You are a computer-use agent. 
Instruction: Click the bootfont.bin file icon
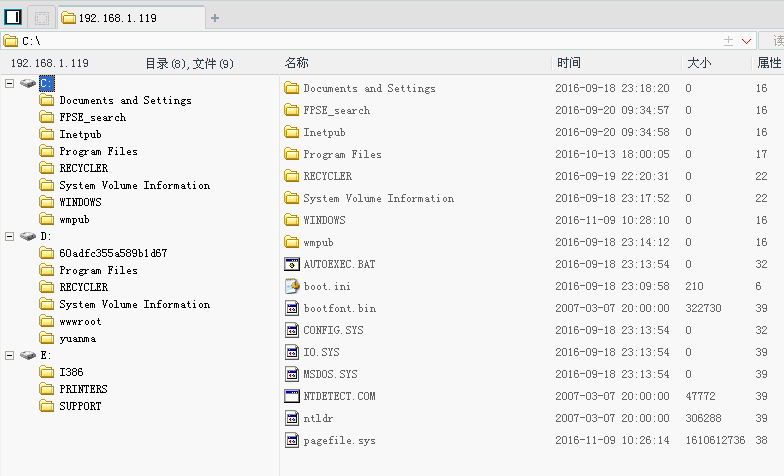(x=292, y=308)
